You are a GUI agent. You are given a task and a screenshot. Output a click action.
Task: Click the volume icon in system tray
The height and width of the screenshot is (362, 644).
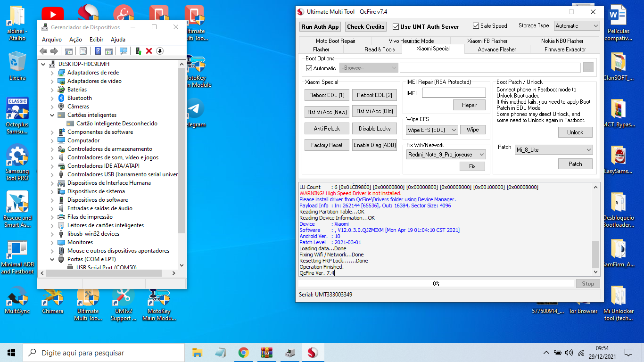click(x=569, y=353)
